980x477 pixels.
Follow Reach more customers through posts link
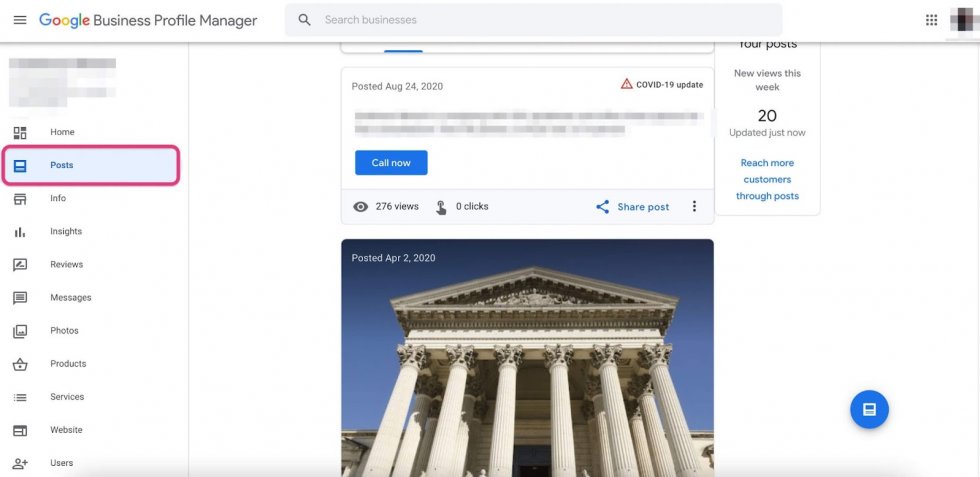pos(767,179)
